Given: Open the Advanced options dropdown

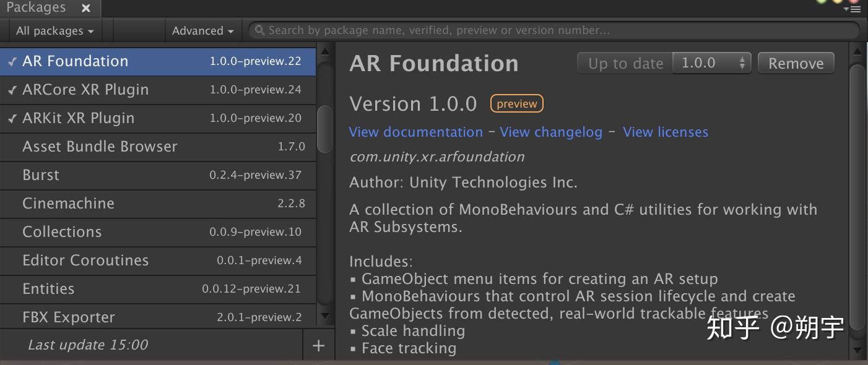Looking at the screenshot, I should tap(203, 30).
